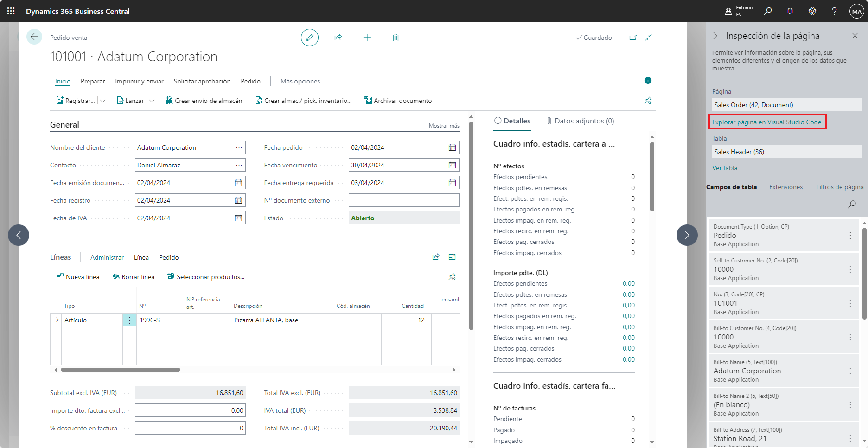The width and height of the screenshot is (868, 448).
Task: Collapse the page with the shrink arrows icon
Action: 648,38
